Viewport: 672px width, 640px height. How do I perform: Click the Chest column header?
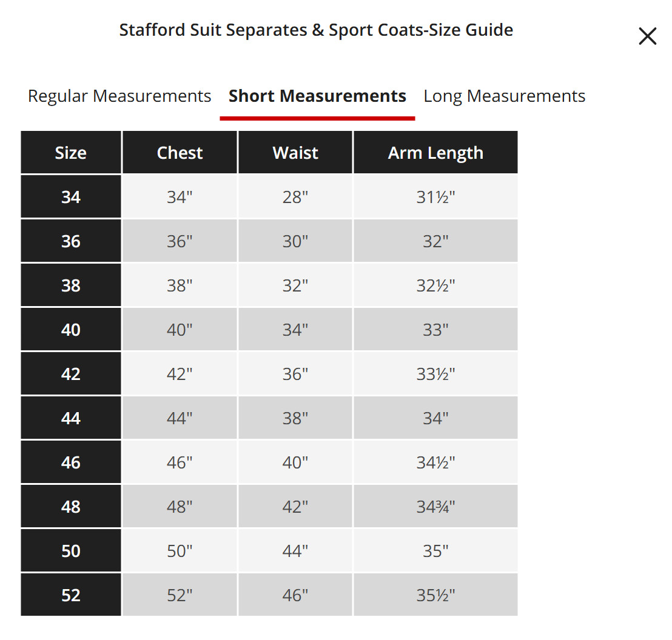pyautogui.click(x=180, y=153)
